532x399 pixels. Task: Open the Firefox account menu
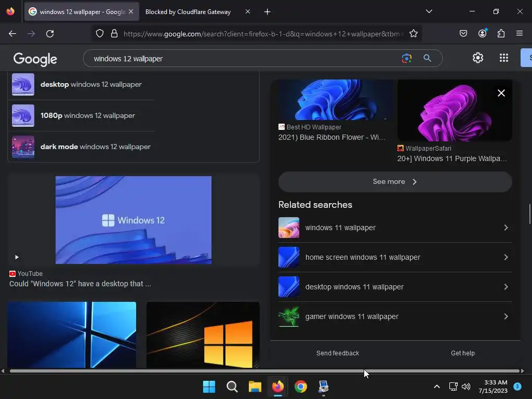[x=483, y=33]
